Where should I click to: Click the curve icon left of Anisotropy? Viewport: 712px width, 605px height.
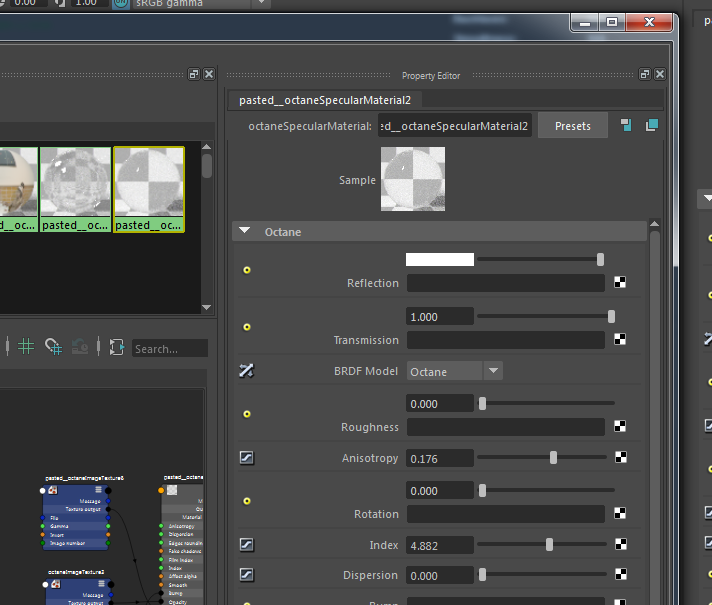tap(247, 457)
